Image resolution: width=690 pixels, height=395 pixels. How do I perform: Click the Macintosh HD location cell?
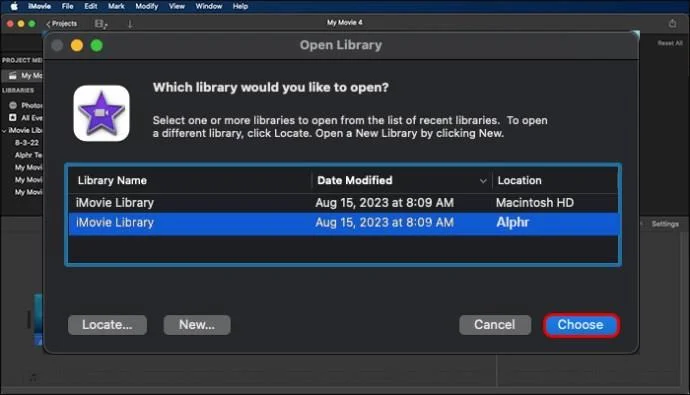(535, 203)
